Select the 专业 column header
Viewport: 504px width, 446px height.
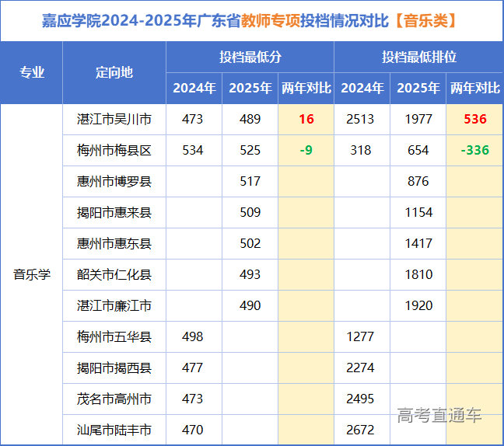(32, 73)
